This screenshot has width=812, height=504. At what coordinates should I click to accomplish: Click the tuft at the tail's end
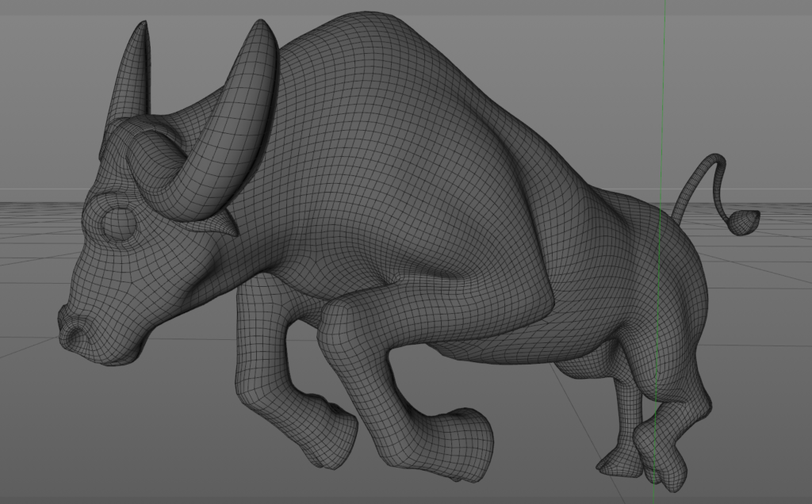click(x=744, y=221)
